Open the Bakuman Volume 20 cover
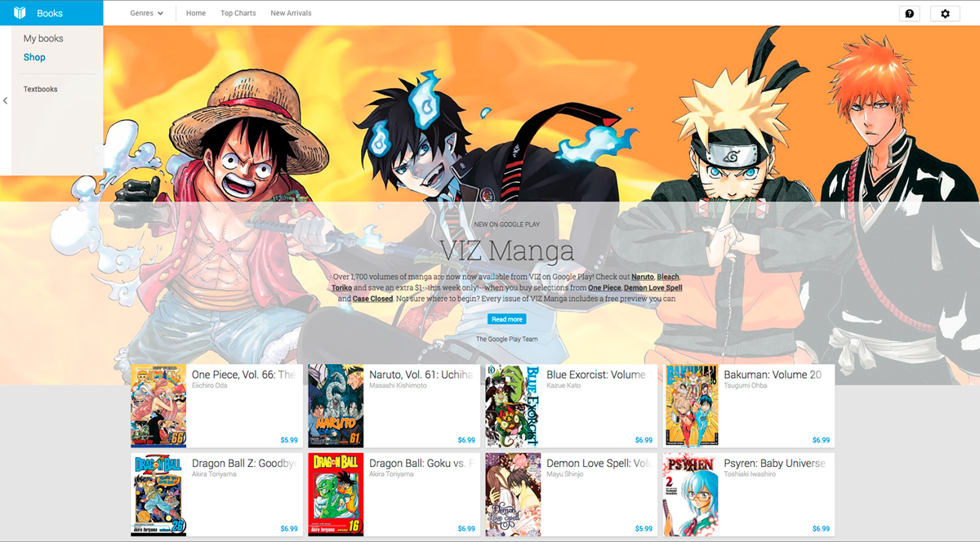The height and width of the screenshot is (542, 980). (x=693, y=406)
